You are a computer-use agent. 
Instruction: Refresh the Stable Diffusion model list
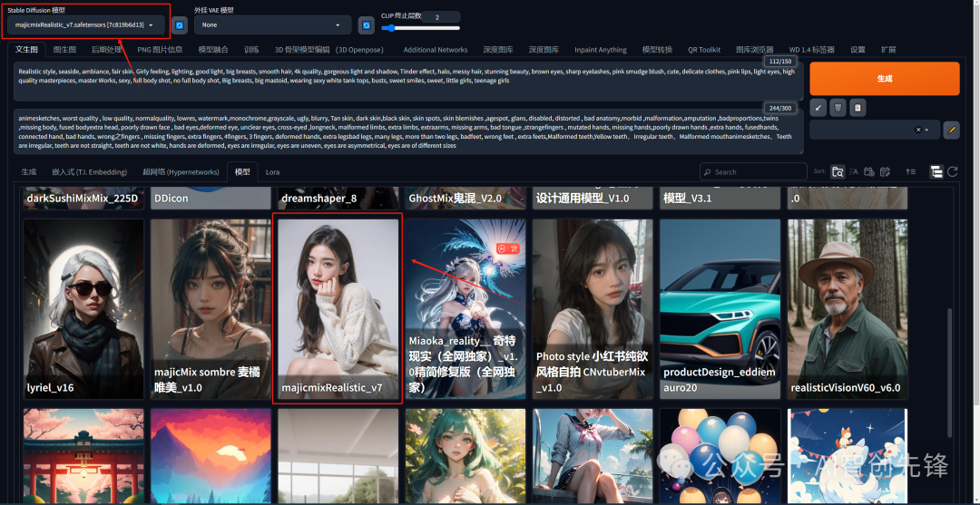coord(180,25)
